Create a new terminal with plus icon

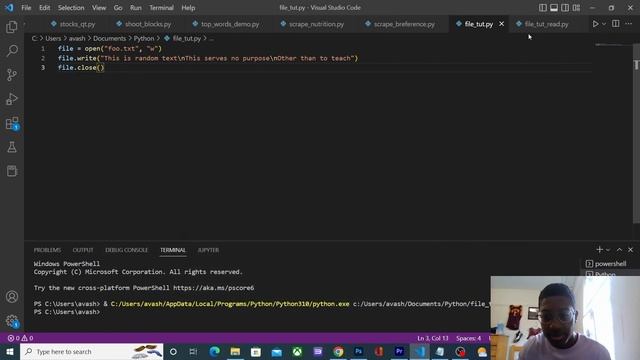coord(599,249)
